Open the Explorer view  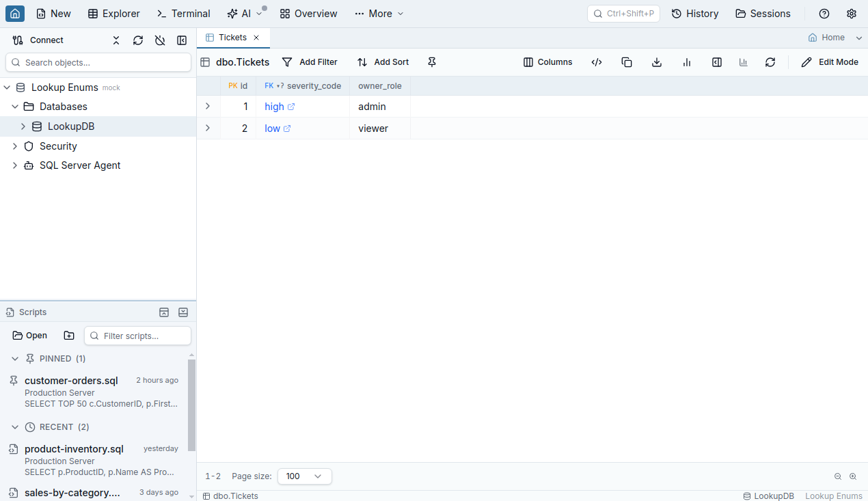click(x=114, y=14)
